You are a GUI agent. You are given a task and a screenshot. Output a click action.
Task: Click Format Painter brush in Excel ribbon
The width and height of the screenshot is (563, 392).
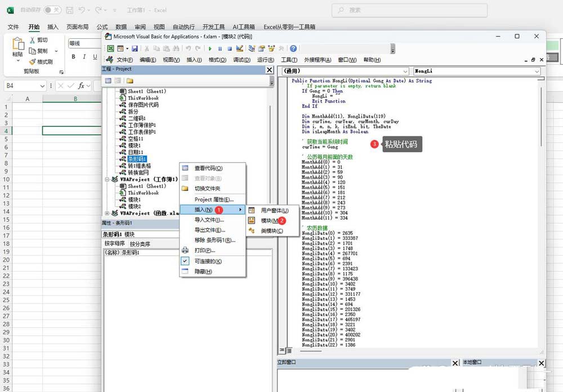tap(32, 62)
